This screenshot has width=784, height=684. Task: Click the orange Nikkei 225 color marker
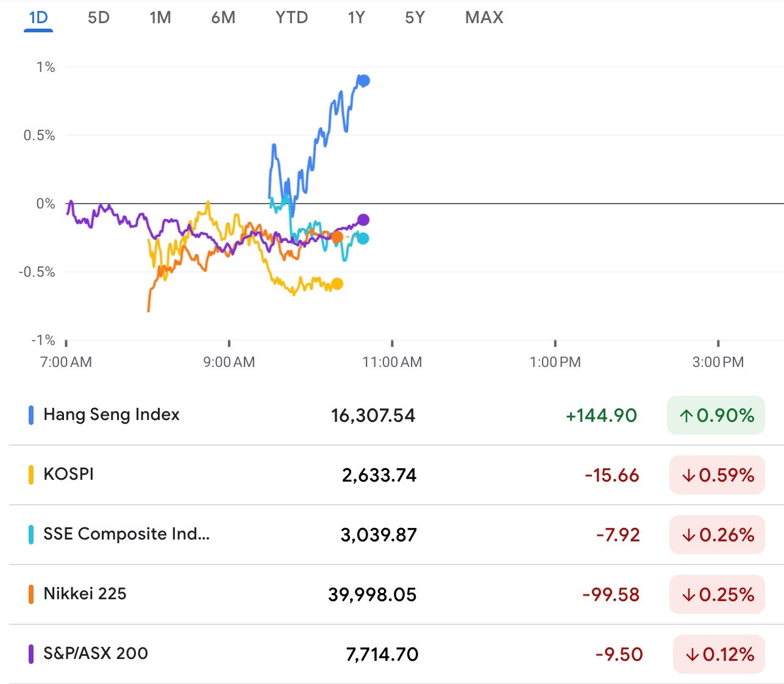[x=31, y=594]
